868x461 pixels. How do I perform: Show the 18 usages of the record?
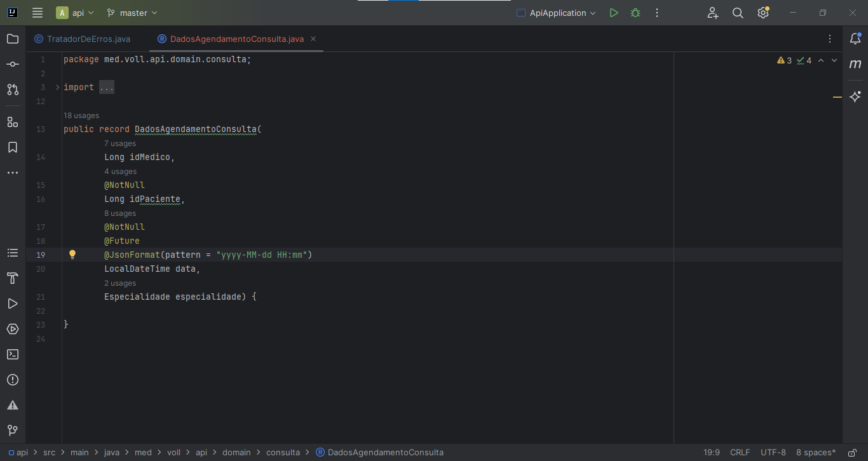81,116
